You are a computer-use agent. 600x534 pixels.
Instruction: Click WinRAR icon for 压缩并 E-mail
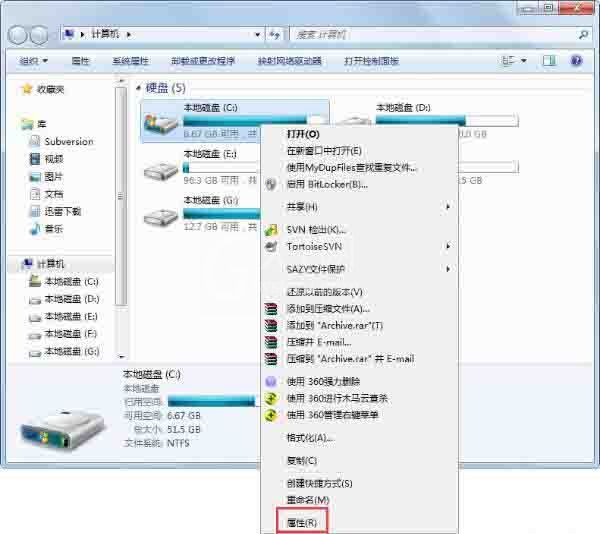click(x=271, y=342)
